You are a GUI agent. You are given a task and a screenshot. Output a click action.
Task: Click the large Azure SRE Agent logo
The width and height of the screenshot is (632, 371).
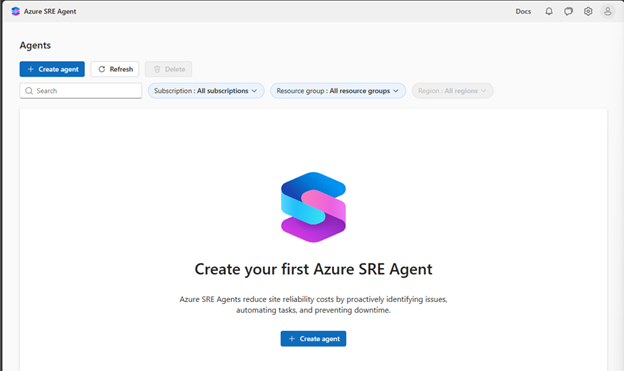click(x=314, y=207)
